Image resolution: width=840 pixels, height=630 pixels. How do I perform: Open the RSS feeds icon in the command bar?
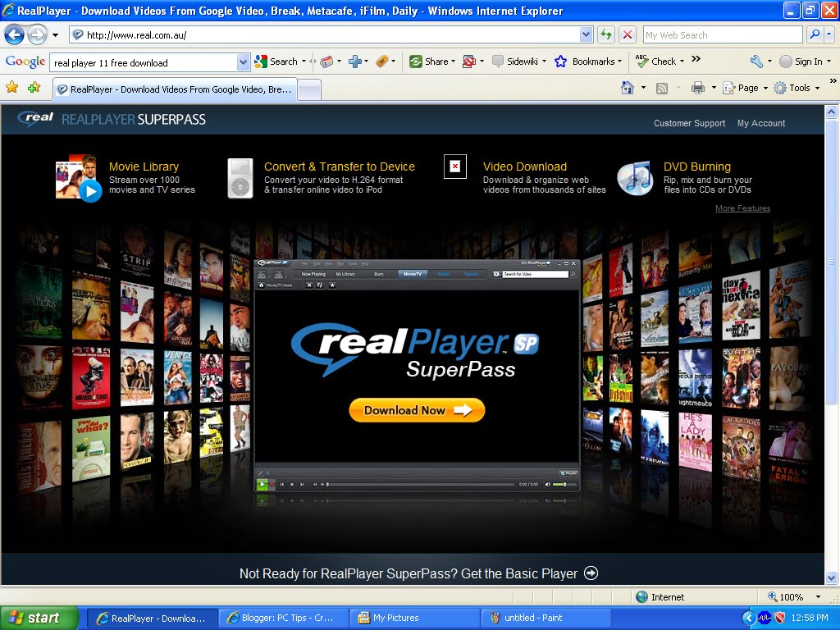(x=662, y=88)
